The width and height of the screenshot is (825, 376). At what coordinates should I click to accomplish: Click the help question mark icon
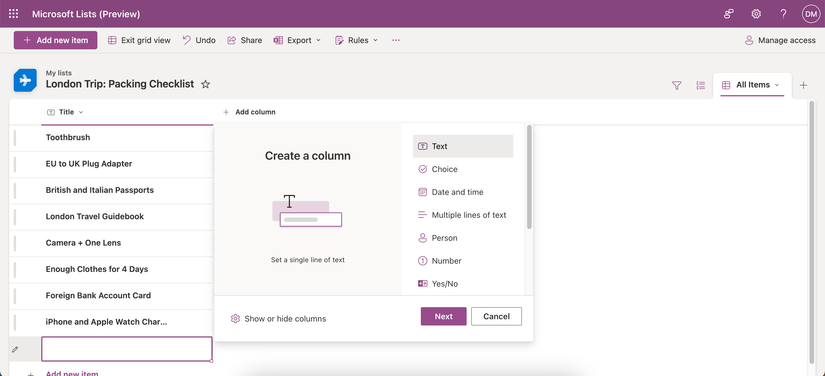(x=783, y=14)
